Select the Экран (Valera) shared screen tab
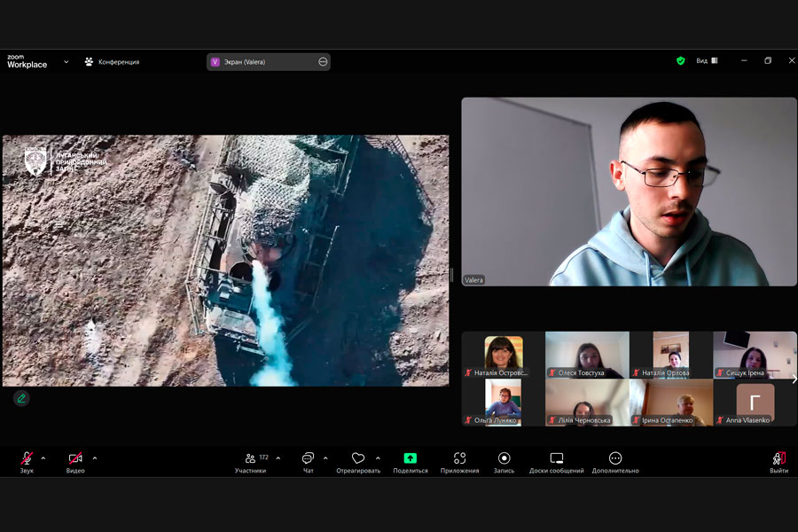The image size is (798, 532). [268, 61]
